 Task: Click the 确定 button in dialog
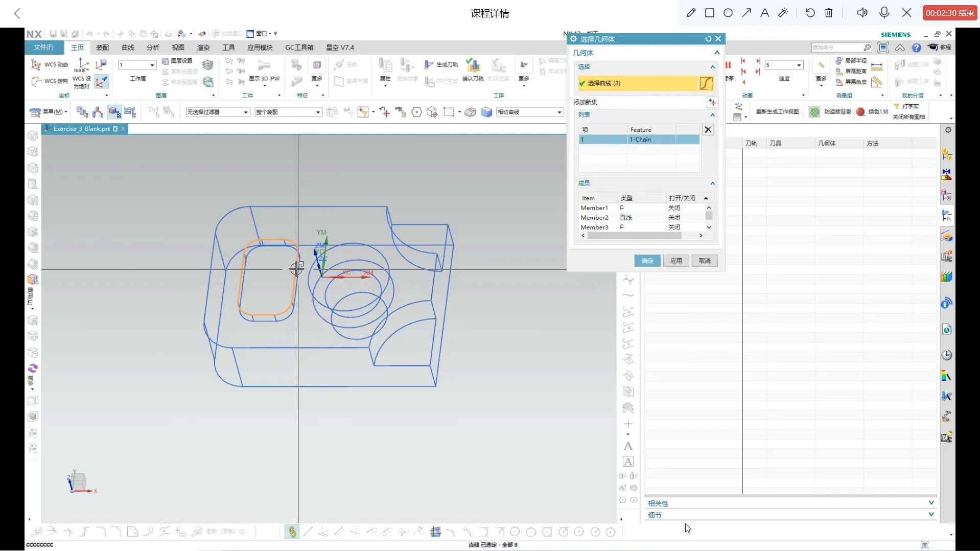click(647, 261)
